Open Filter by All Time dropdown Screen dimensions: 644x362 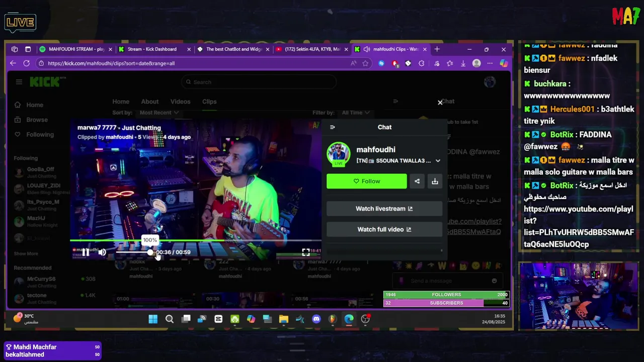coord(356,113)
